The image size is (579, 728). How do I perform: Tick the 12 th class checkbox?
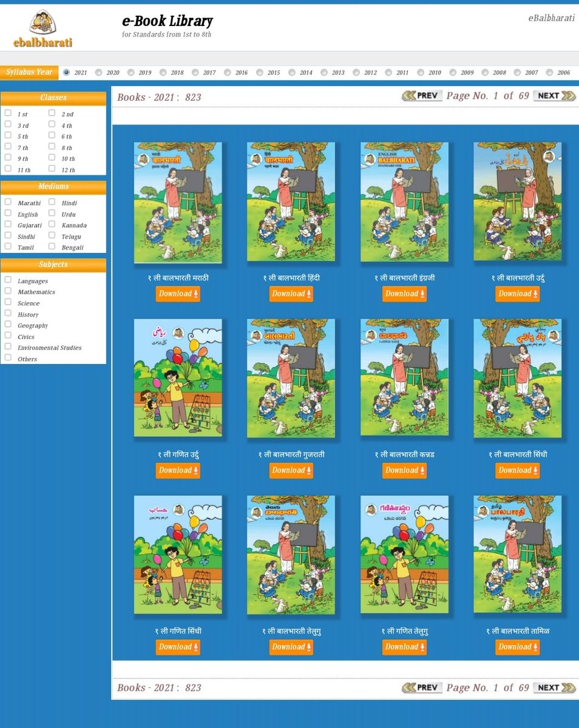[x=52, y=169]
